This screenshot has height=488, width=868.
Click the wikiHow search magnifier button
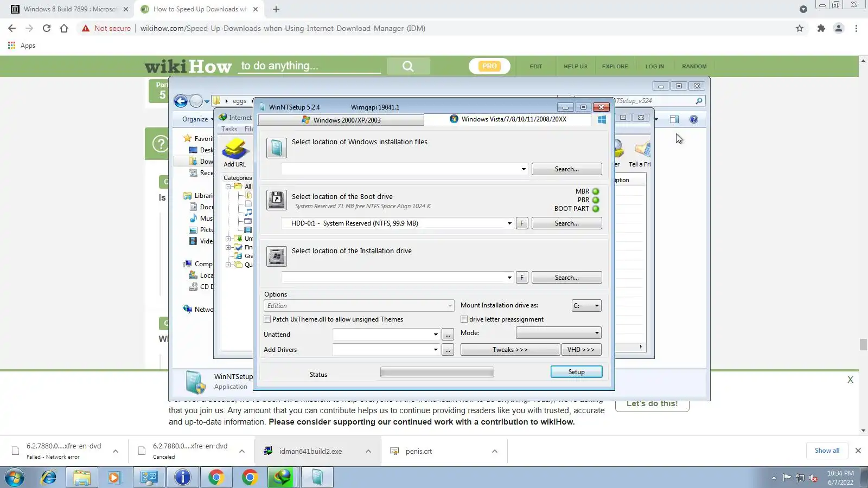[x=408, y=66]
